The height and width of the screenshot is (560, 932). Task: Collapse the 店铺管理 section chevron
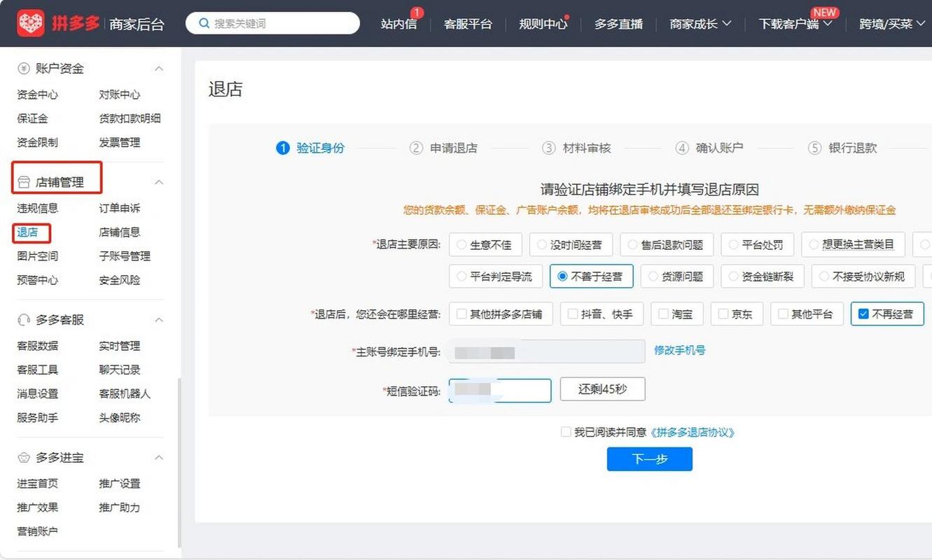(x=159, y=182)
